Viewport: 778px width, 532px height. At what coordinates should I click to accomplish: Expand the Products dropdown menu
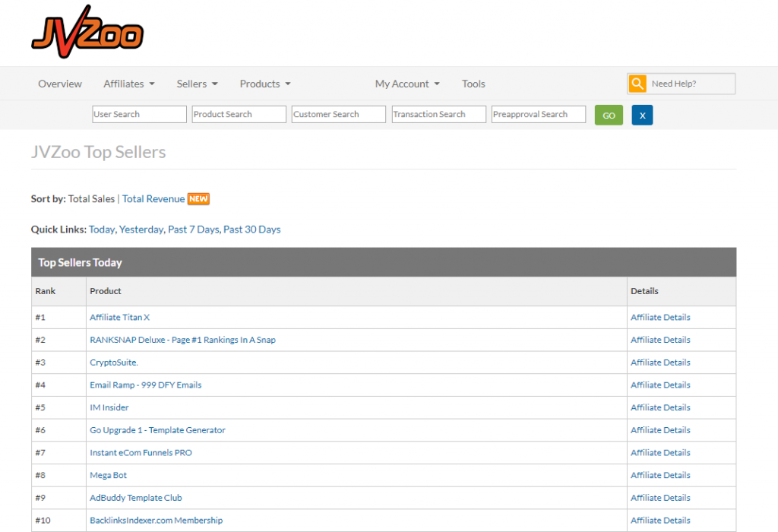(x=265, y=84)
